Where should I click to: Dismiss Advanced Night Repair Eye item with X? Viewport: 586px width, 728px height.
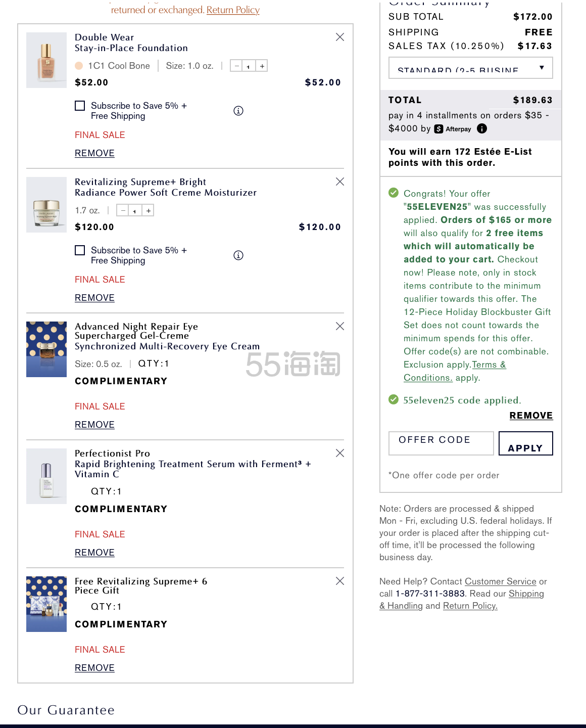340,326
